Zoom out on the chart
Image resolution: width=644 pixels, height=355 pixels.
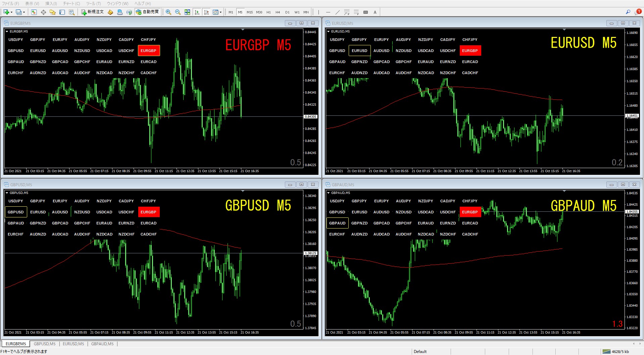click(178, 12)
